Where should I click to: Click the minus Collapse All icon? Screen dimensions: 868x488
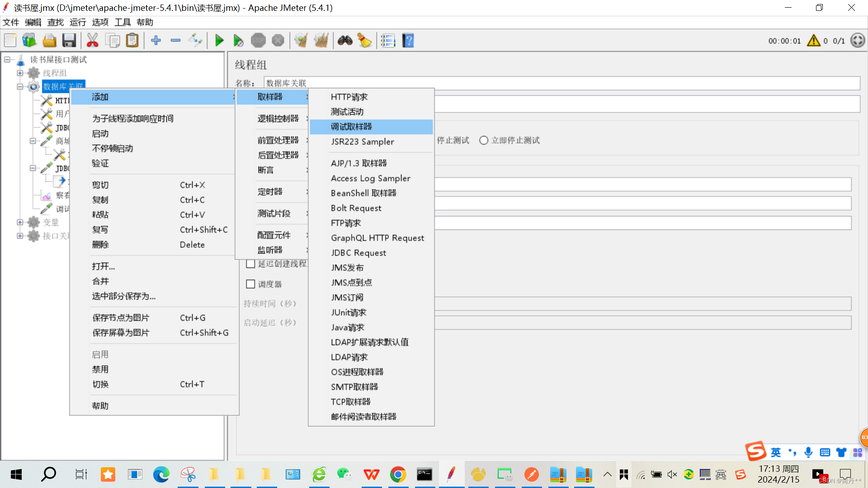click(175, 41)
